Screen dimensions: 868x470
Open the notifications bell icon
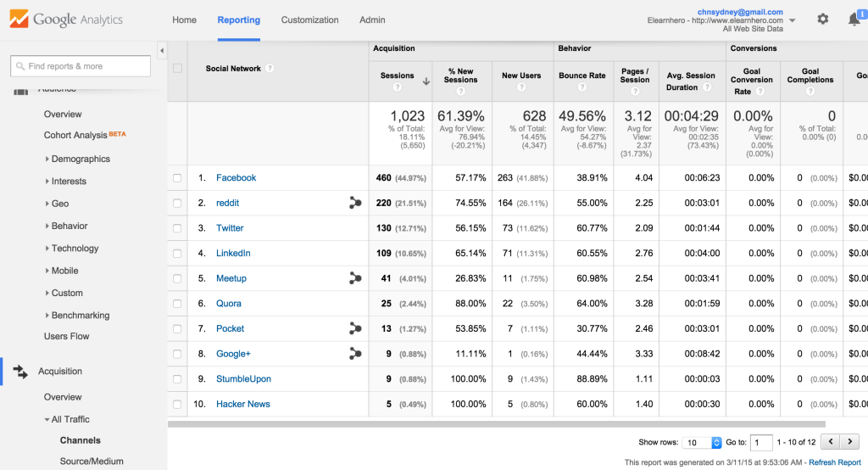[854, 20]
